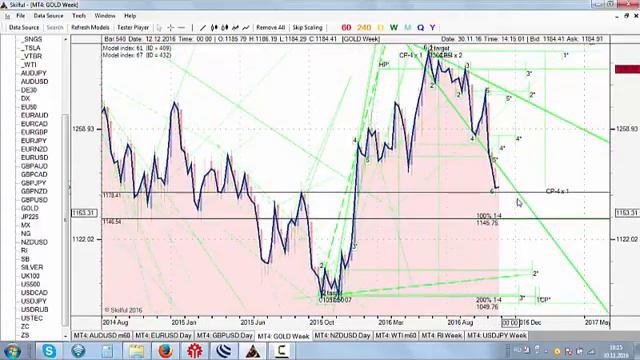Screen dimensions: 640x360
Task: Open the Tester Player
Action: pos(133,28)
